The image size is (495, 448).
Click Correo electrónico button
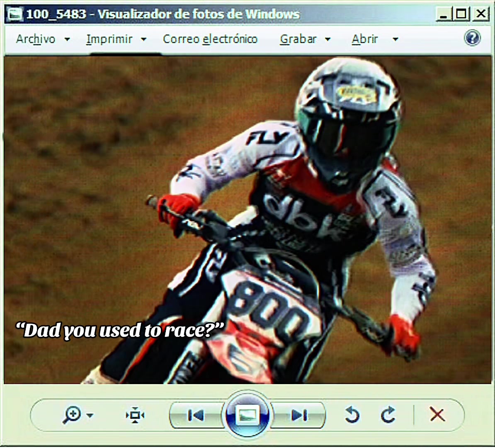[210, 39]
